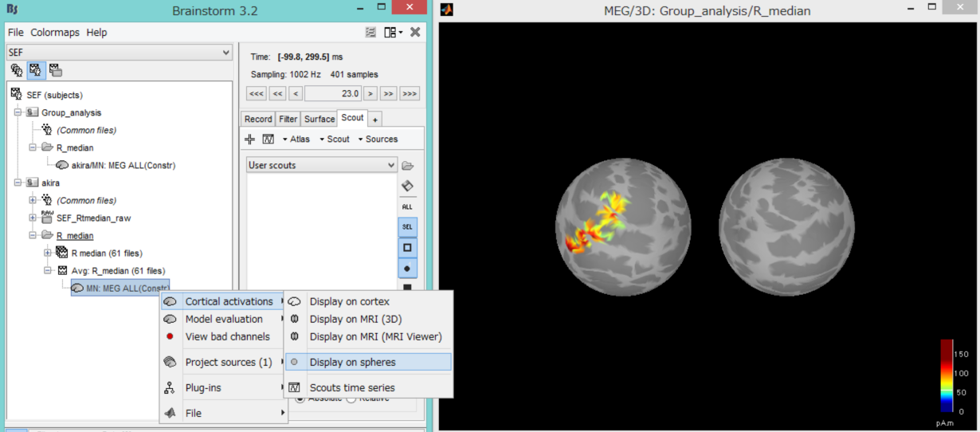Click Display on cortex brain icon entry
The height and width of the screenshot is (432, 980).
349,301
